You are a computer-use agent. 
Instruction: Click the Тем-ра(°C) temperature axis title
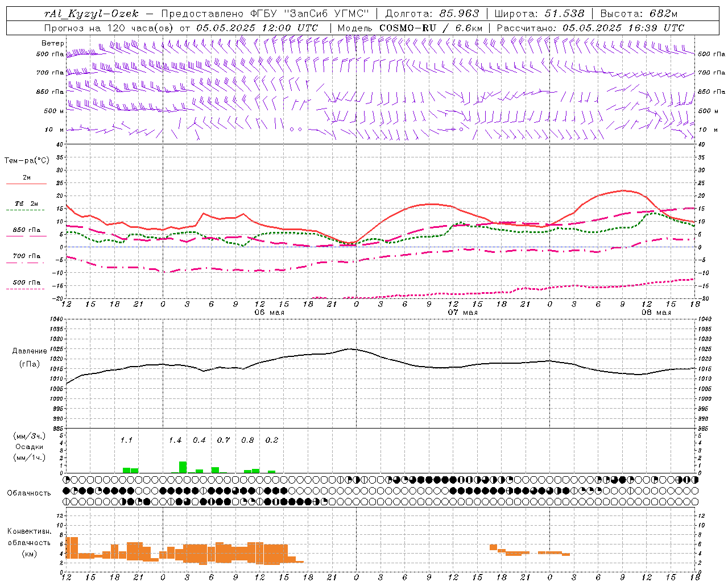27,160
